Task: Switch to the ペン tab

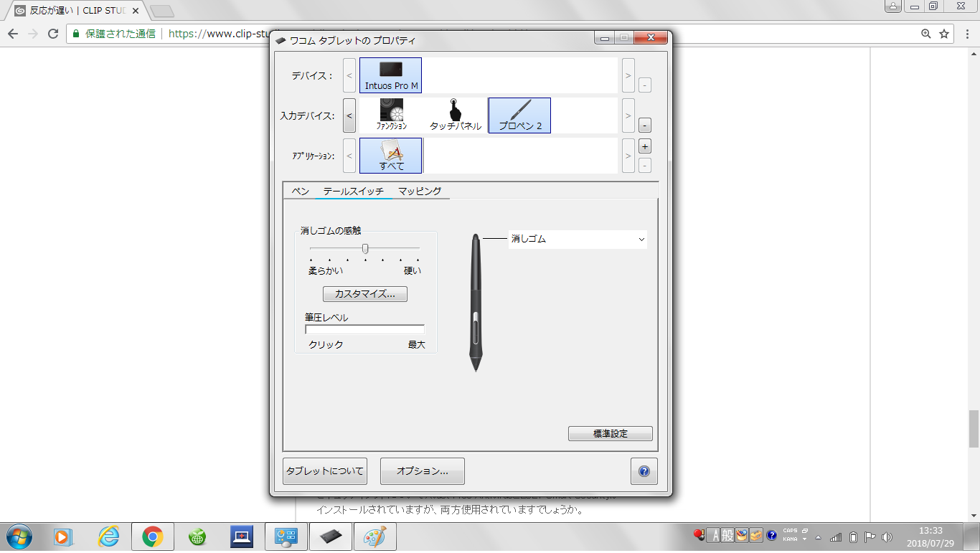Action: 300,191
